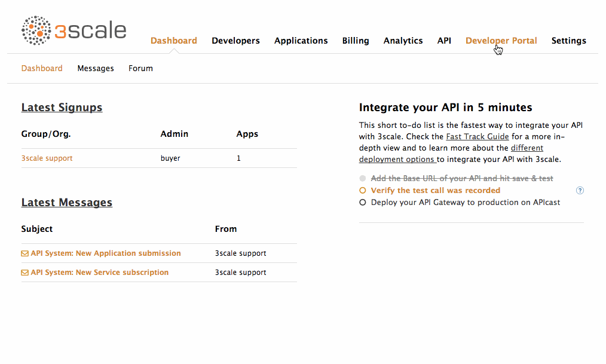The image size is (606, 364).
Task: Click the help question mark icon
Action: coord(580,191)
